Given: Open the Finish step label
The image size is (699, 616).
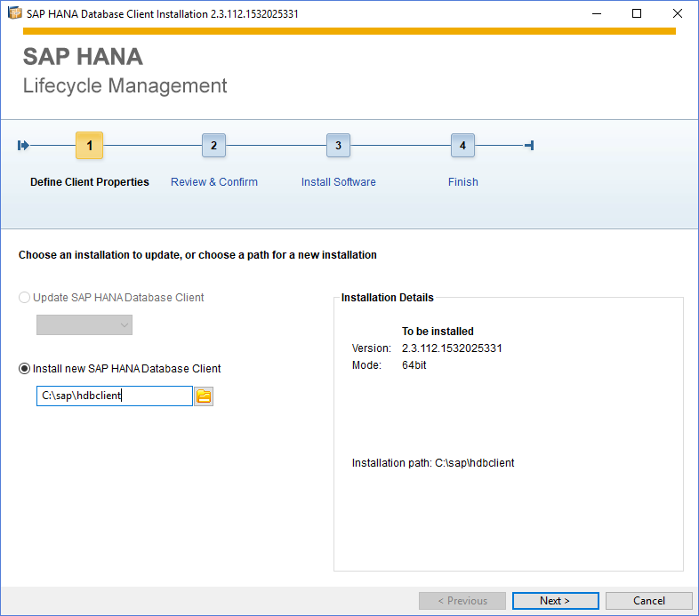Looking at the screenshot, I should (462, 182).
